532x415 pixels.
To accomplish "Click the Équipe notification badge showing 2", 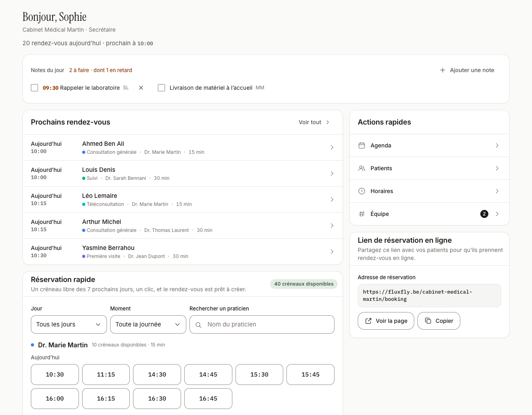I will (484, 214).
